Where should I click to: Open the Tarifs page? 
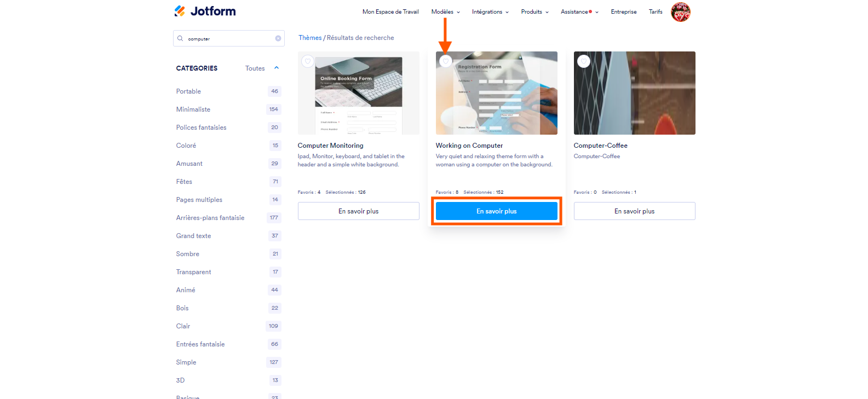point(656,11)
